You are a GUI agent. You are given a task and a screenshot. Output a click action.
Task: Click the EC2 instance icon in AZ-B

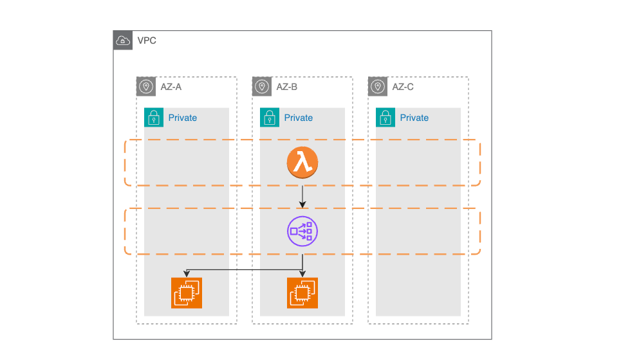coord(302,293)
